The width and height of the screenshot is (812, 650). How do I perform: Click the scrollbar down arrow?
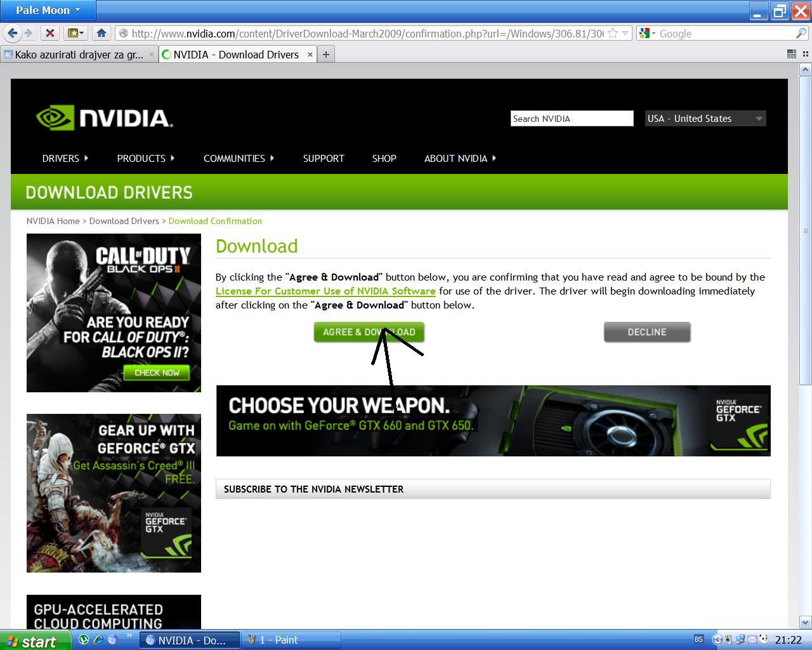coord(806,622)
